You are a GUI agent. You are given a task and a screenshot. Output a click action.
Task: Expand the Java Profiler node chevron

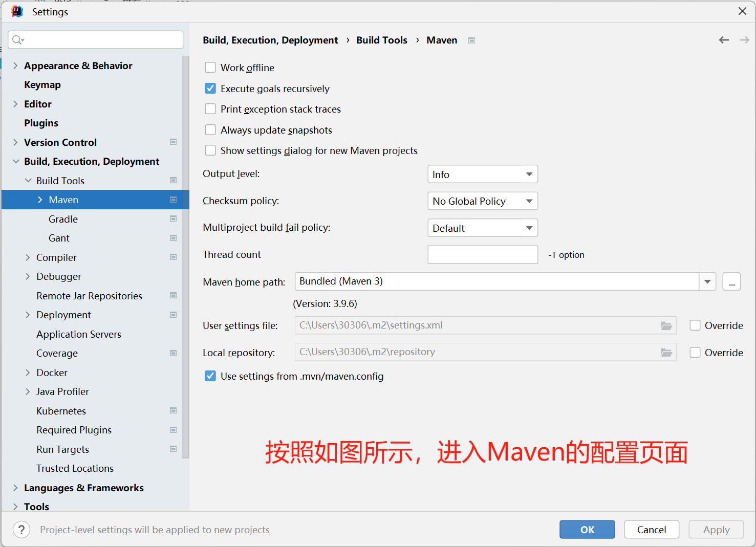tap(28, 391)
